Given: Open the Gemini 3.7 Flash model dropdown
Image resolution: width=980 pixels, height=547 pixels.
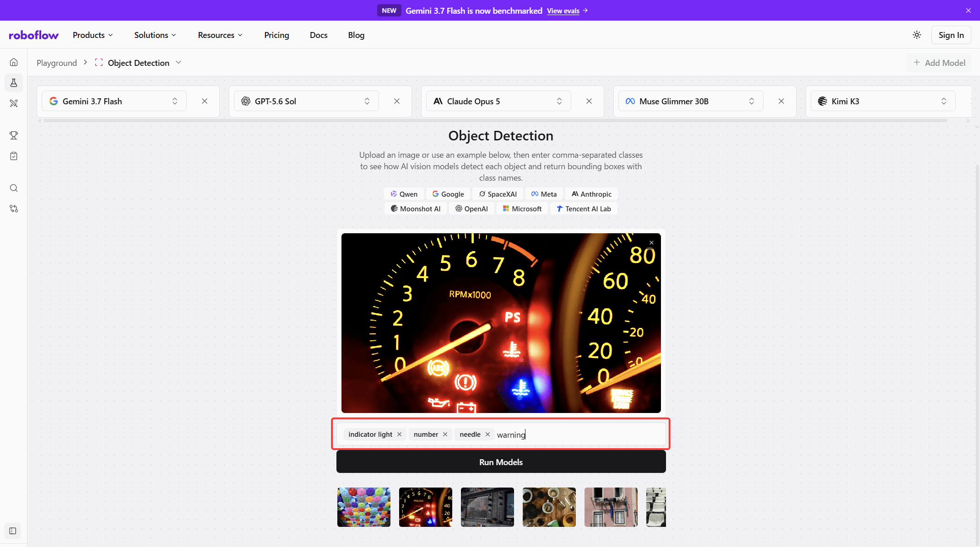Looking at the screenshot, I should (x=114, y=101).
